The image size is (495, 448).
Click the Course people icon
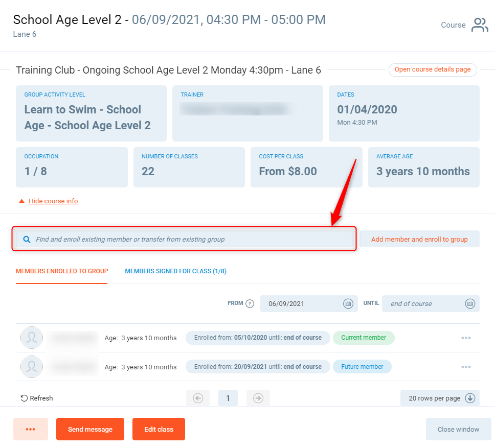click(x=480, y=25)
